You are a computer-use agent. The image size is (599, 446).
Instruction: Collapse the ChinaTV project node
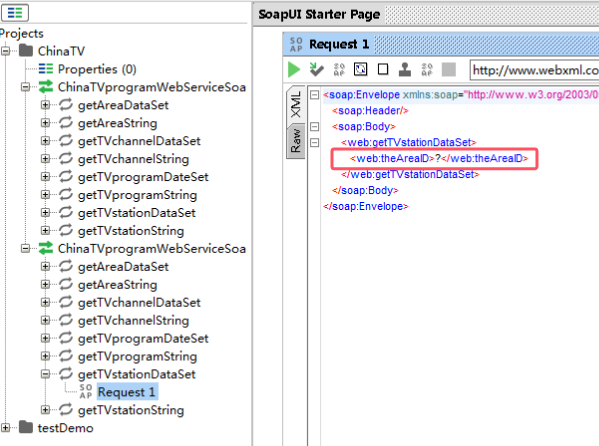coord(5,50)
